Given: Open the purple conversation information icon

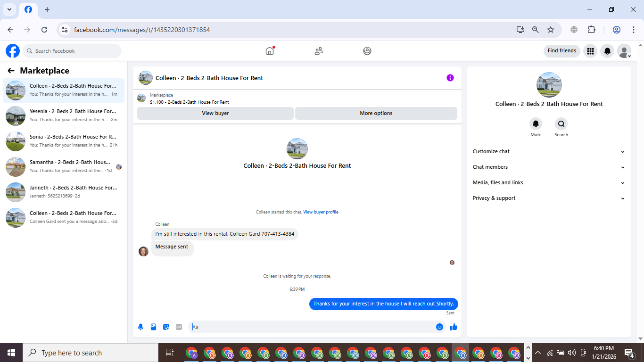Looking at the screenshot, I should pyautogui.click(x=450, y=78).
